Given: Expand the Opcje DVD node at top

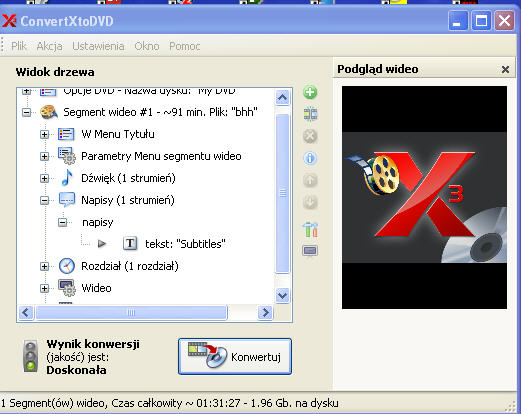Looking at the screenshot, I should click(x=26, y=91).
